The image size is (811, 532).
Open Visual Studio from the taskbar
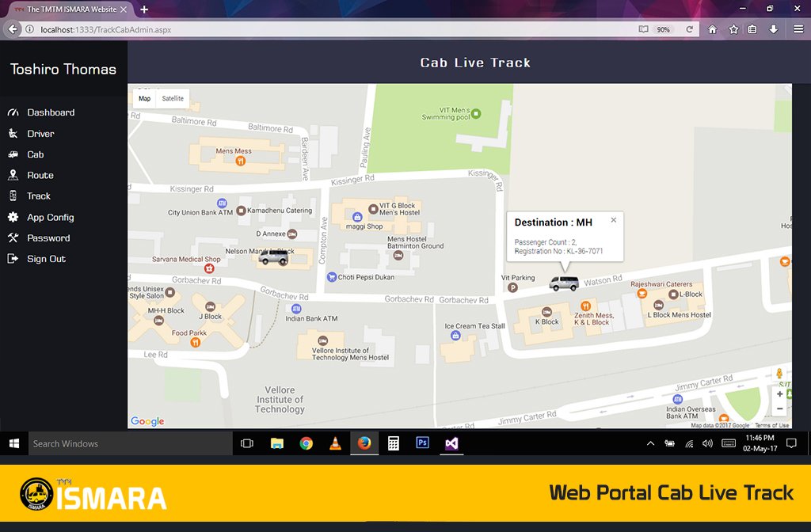point(451,443)
